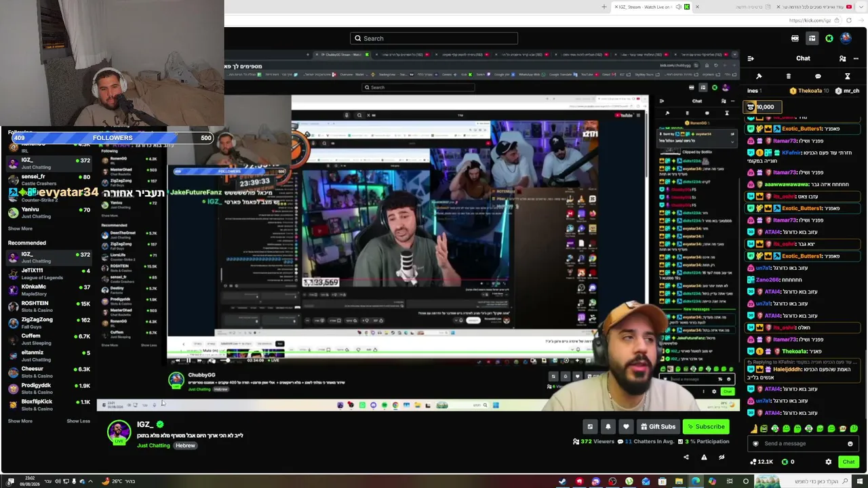Toggle the notification bell button
Image resolution: width=868 pixels, height=488 pixels.
(608, 426)
